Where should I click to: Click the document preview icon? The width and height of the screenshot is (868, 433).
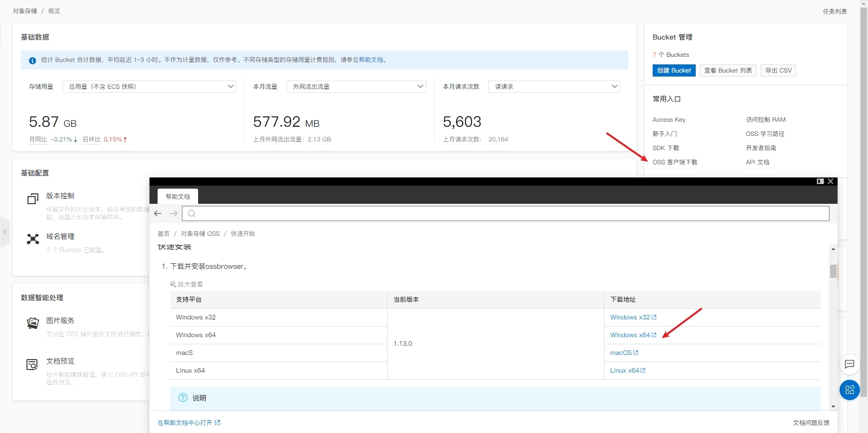tap(32, 364)
